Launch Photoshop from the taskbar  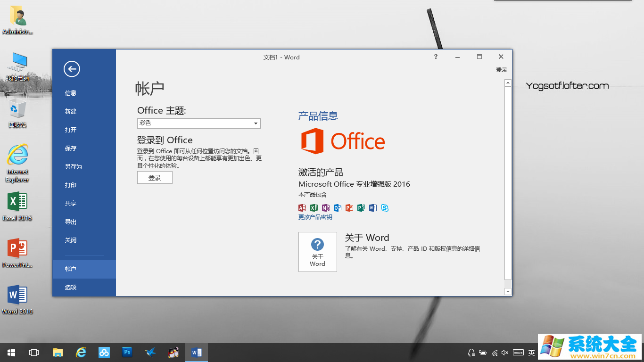pos(127,353)
